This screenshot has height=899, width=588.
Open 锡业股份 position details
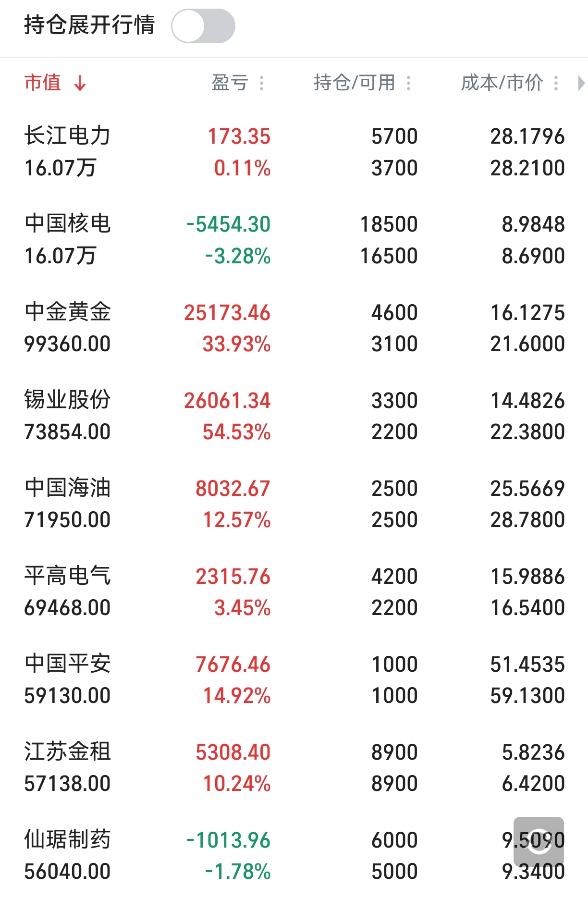coord(67,400)
